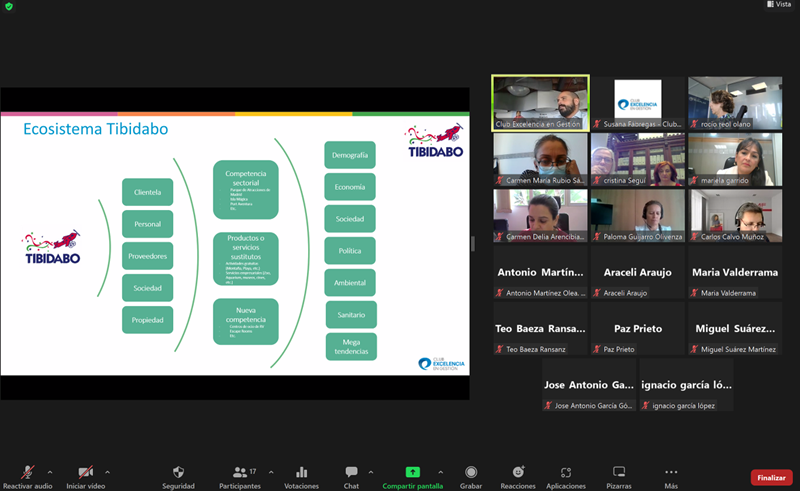800x491 pixels.
Task: Open video options arrow beside Iniciar vídeo
Action: tap(107, 473)
